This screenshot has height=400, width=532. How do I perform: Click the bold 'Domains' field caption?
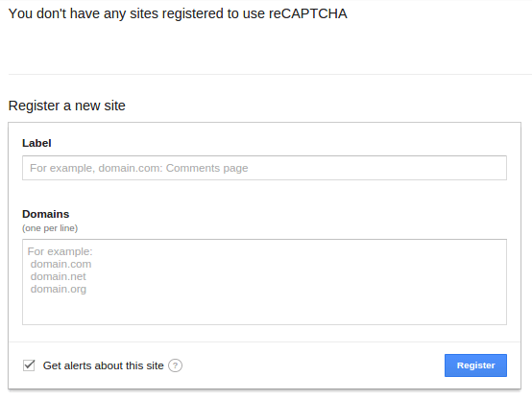coord(45,214)
